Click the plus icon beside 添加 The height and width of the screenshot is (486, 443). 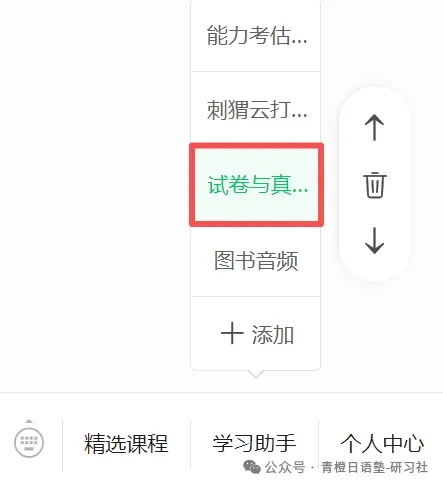232,333
